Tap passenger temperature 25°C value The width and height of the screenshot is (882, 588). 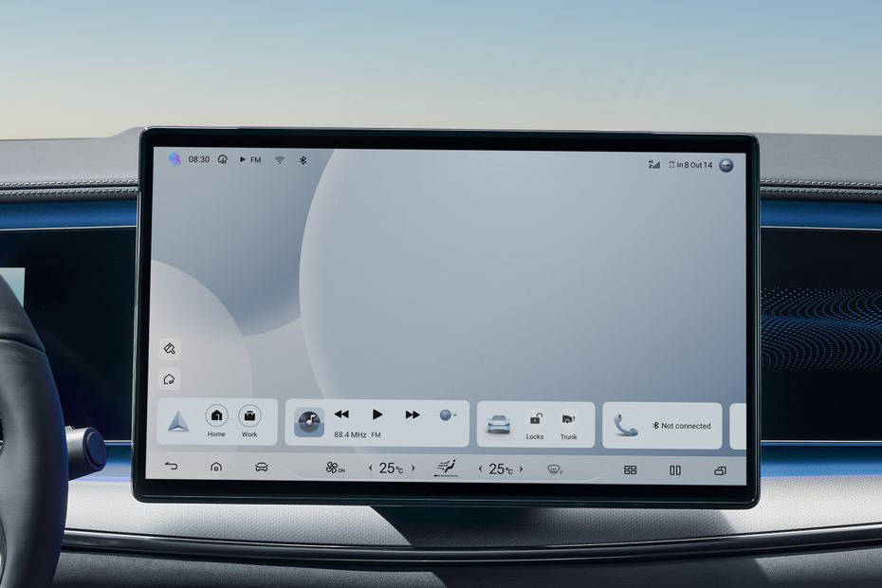pos(501,469)
